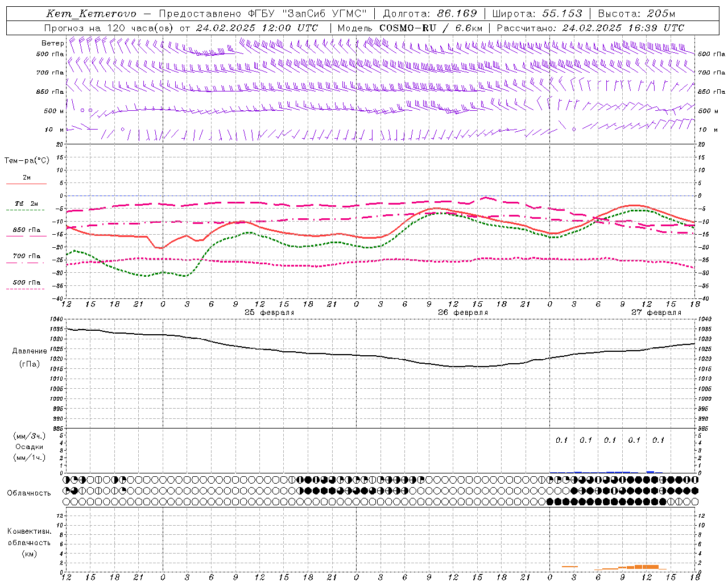Click "Облачность" label beside the cloud circle rows
The width and height of the screenshot is (728, 582).
29,493
